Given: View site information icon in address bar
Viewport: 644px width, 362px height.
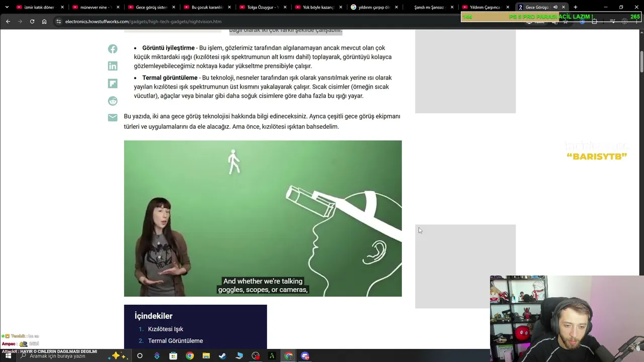Looking at the screenshot, I should pyautogui.click(x=59, y=22).
